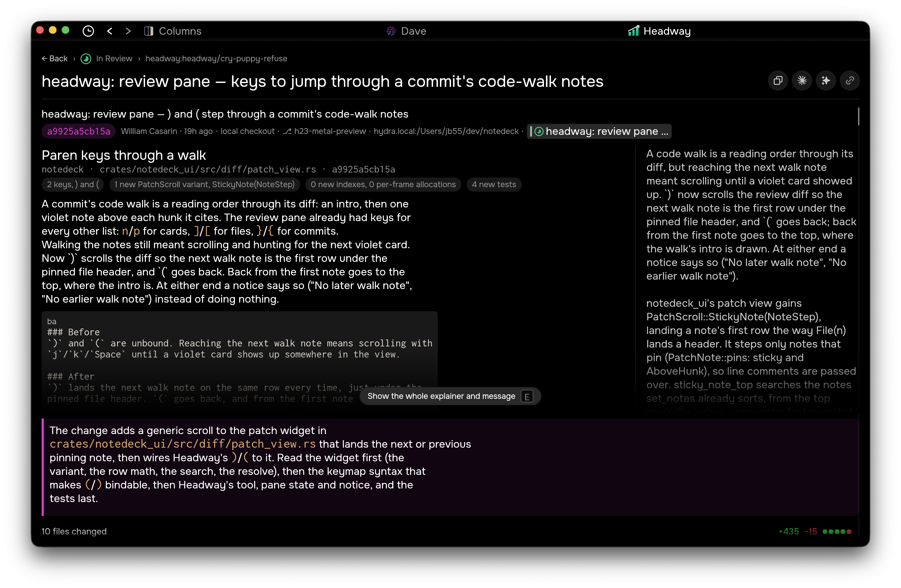Click the '10 files changed' label

(74, 531)
